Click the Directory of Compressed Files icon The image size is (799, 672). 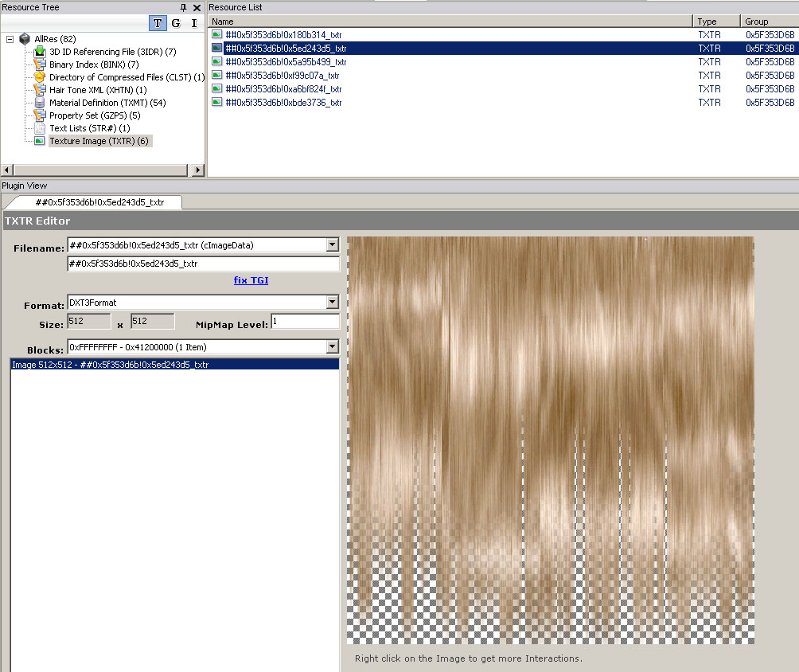click(x=40, y=77)
